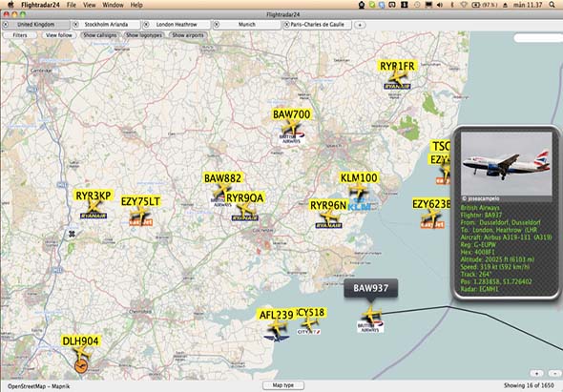
Task: Click the British Airways aircraft photo
Action: pos(507,164)
